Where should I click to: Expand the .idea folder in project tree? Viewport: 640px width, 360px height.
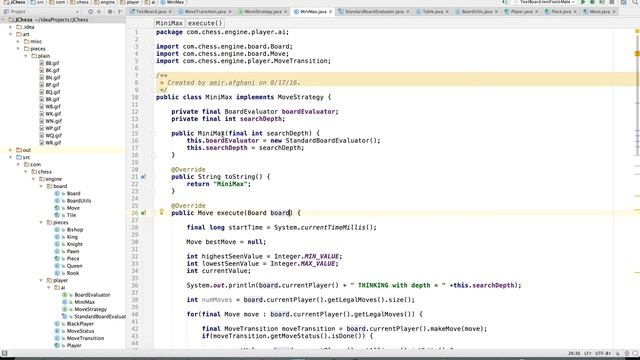(11, 27)
